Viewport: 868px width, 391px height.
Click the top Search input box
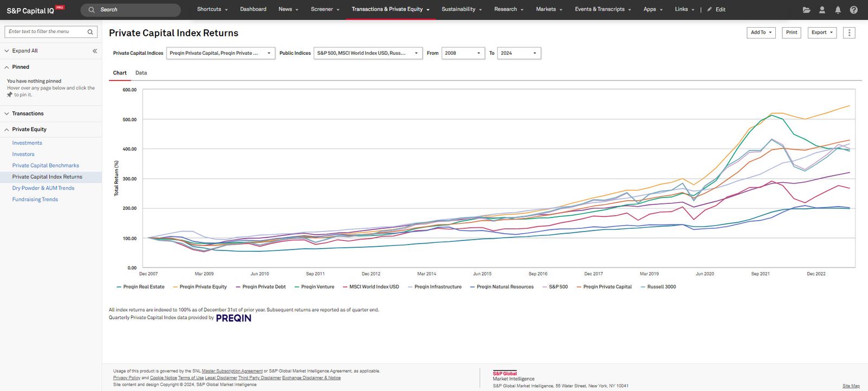tap(131, 10)
